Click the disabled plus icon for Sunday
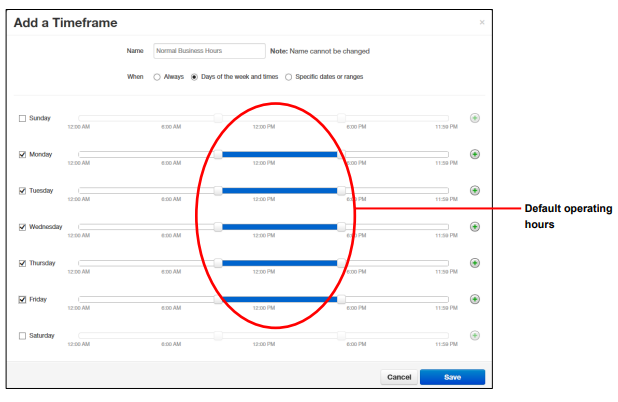This screenshot has width=618, height=402. 474,118
